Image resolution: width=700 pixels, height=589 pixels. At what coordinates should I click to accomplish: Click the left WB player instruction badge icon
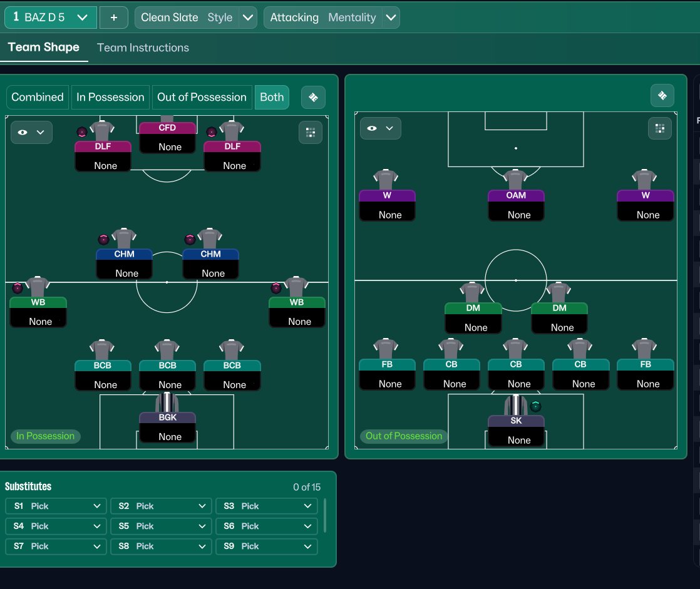click(18, 288)
